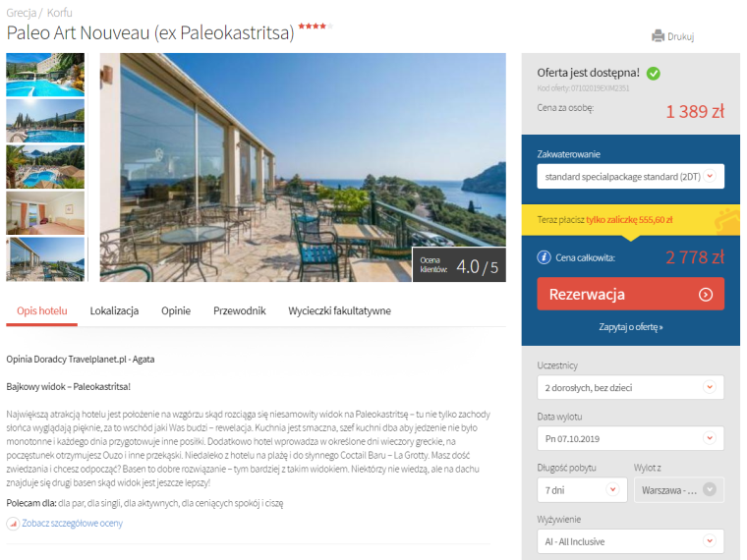Expand the Uczestnicy participants dropdown
This screenshot has width=747, height=560.
click(630, 388)
